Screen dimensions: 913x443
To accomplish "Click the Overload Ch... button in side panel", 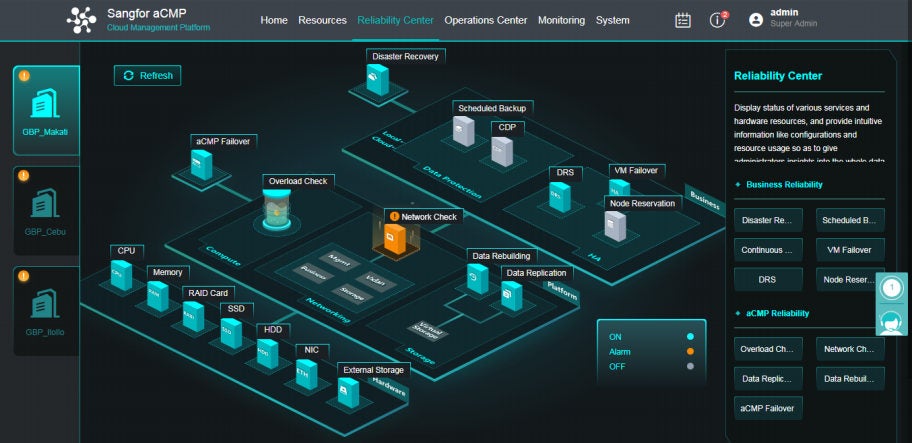I will click(x=768, y=349).
